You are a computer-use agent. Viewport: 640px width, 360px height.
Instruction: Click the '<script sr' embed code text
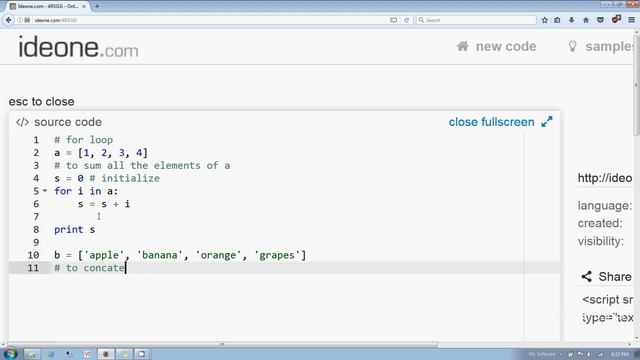(x=607, y=300)
